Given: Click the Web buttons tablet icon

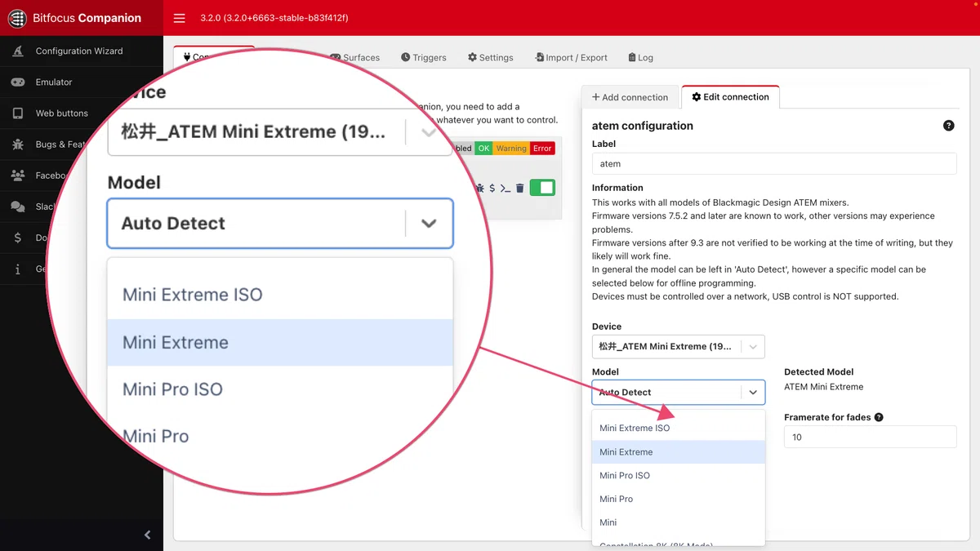Looking at the screenshot, I should 18,113.
